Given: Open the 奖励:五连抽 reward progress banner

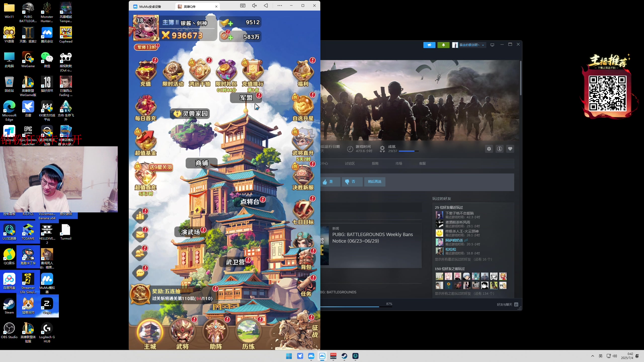Looking at the screenshot, I should [x=174, y=295].
